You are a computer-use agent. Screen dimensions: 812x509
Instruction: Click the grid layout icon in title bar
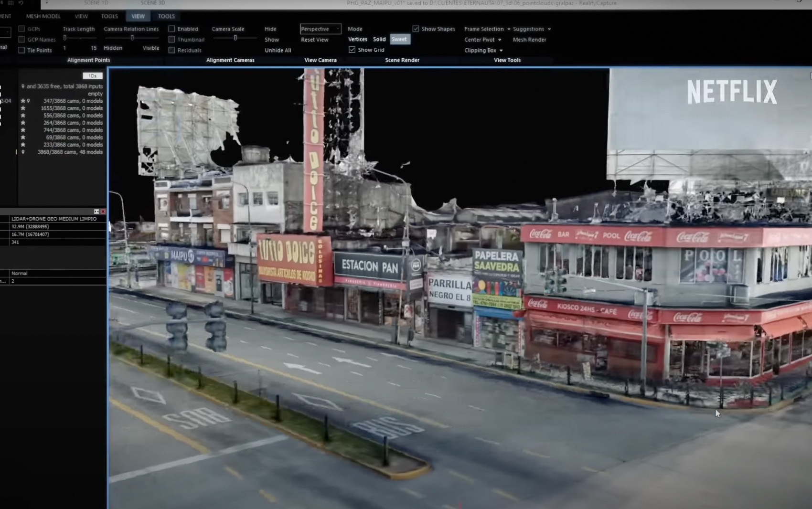(x=11, y=3)
